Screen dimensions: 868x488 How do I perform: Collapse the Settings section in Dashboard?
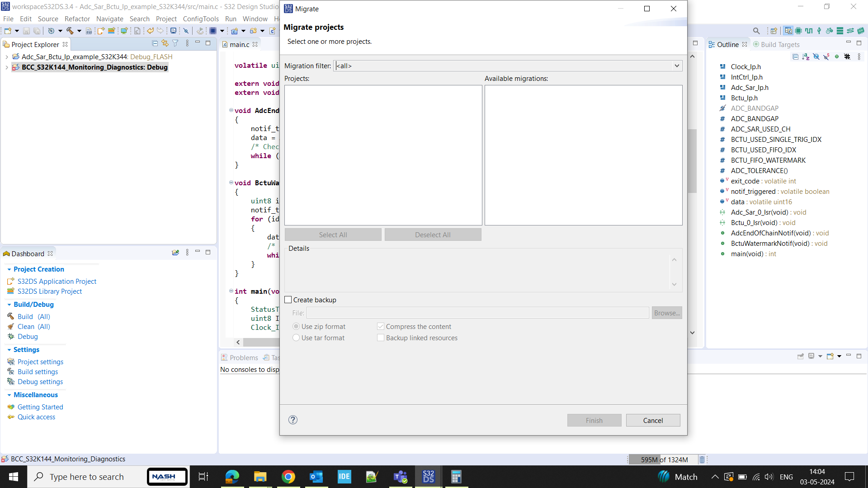pyautogui.click(x=10, y=349)
